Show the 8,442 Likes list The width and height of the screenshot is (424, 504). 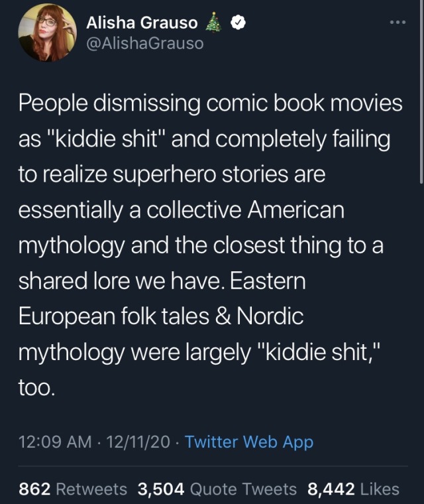tap(353, 489)
